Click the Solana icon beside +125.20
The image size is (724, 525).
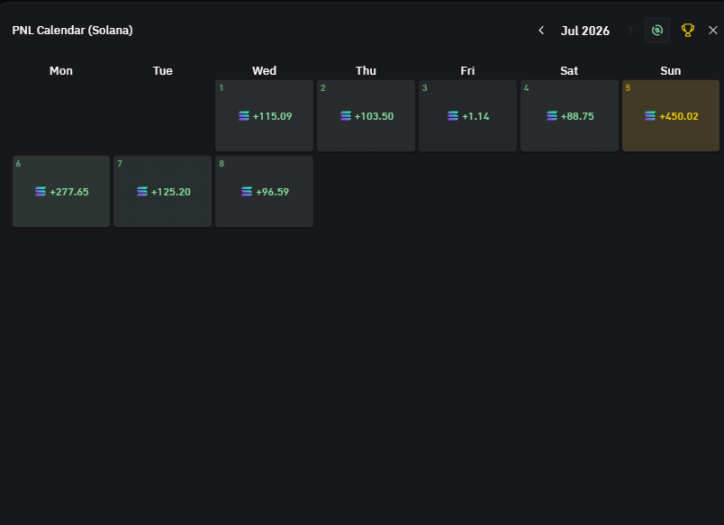point(142,192)
